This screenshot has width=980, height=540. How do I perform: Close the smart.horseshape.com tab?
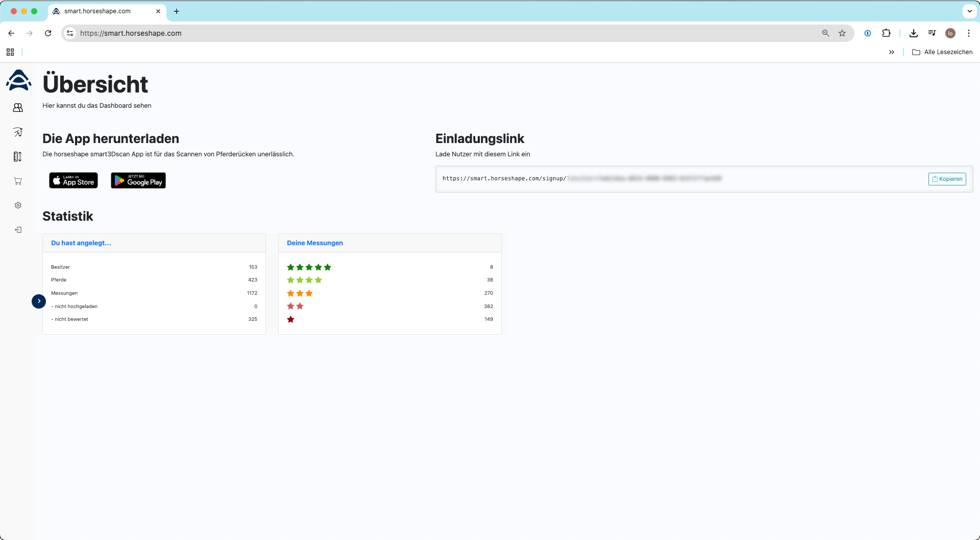[x=158, y=11]
